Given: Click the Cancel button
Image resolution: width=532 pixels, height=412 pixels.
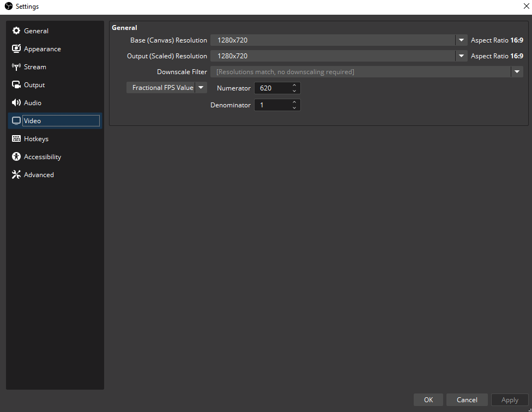Looking at the screenshot, I should (467, 400).
